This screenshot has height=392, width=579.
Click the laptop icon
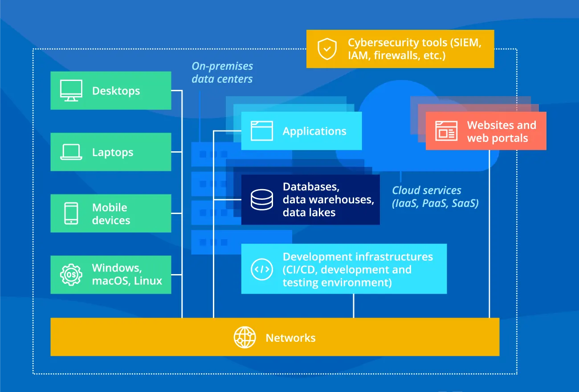[71, 152]
